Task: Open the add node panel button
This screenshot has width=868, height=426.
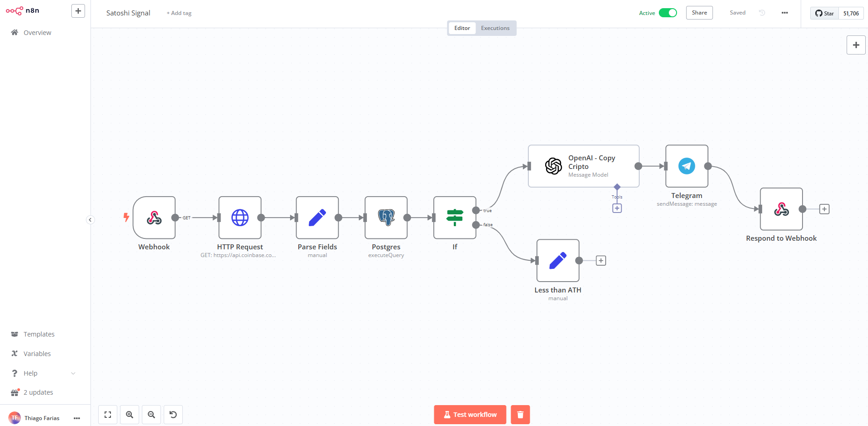Action: (856, 45)
